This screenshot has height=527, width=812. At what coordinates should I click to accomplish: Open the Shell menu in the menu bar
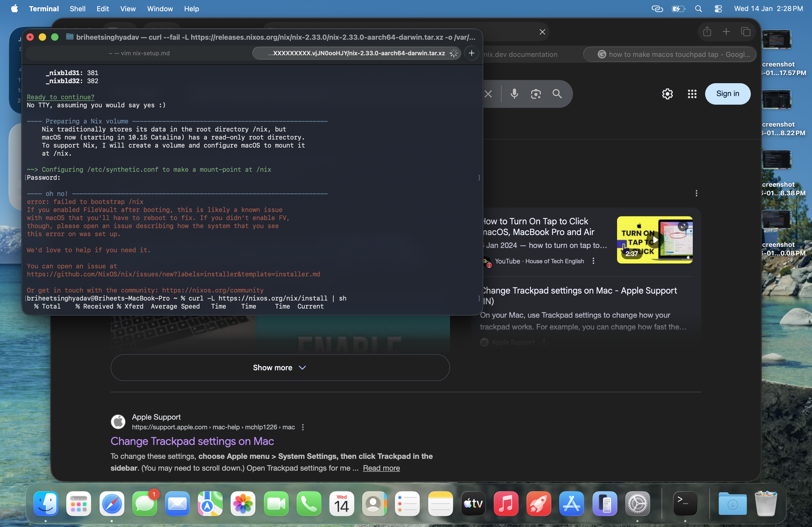(77, 9)
